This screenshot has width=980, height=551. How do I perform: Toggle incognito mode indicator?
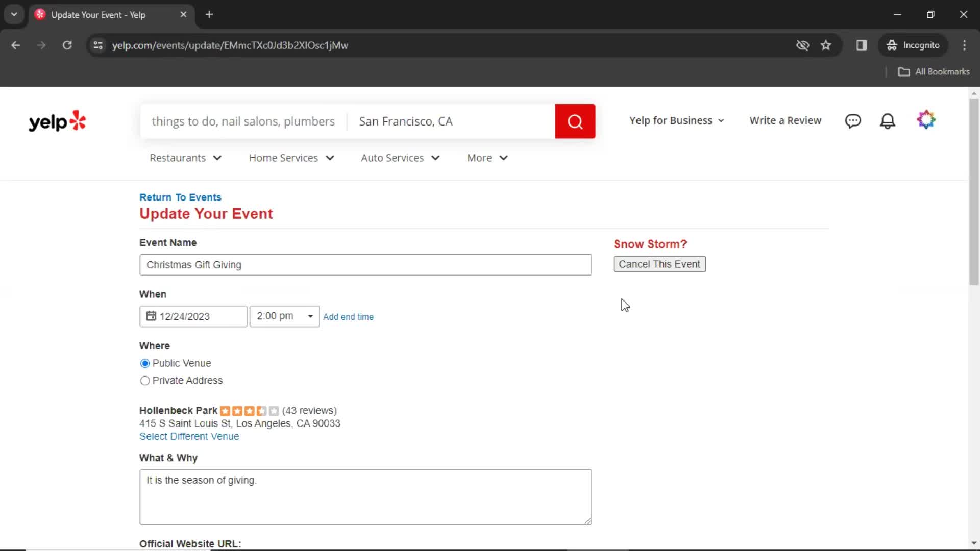913,45
